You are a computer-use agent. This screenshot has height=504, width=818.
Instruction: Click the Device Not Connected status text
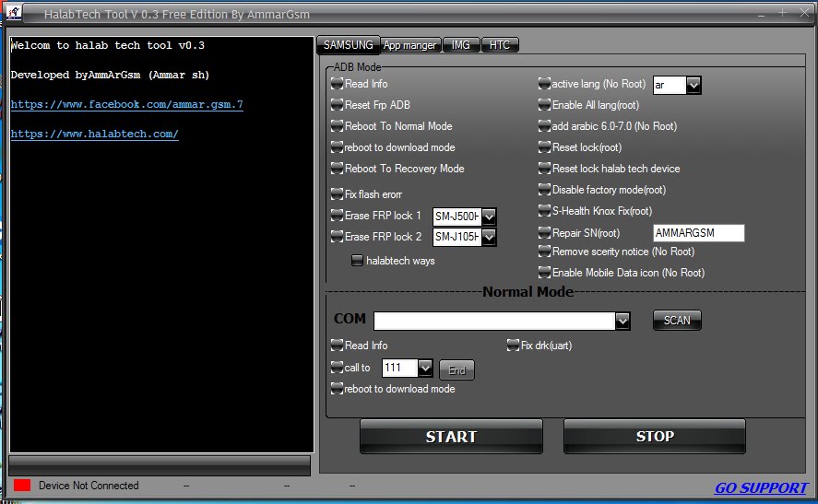(x=89, y=486)
